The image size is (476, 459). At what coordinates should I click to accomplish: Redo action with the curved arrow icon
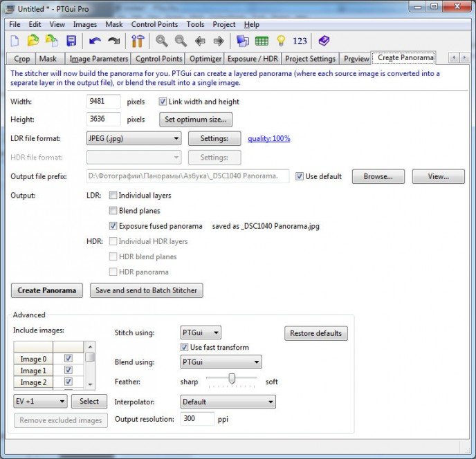tap(114, 41)
